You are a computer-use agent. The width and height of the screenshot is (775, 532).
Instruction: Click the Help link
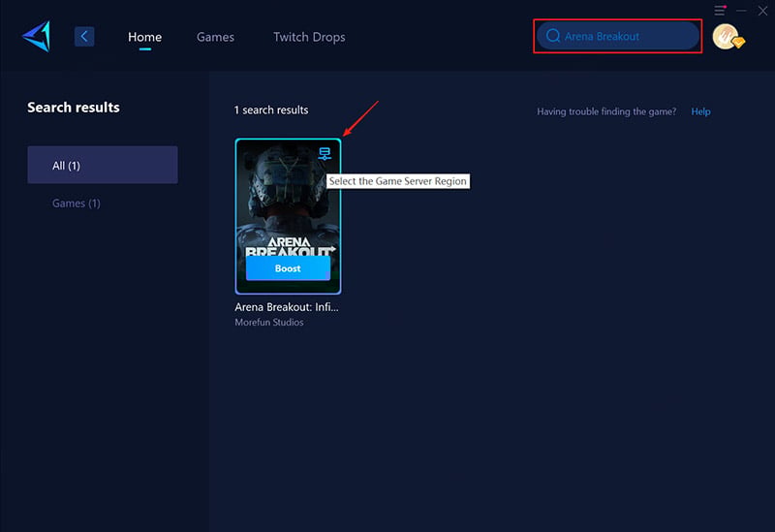[x=700, y=111]
